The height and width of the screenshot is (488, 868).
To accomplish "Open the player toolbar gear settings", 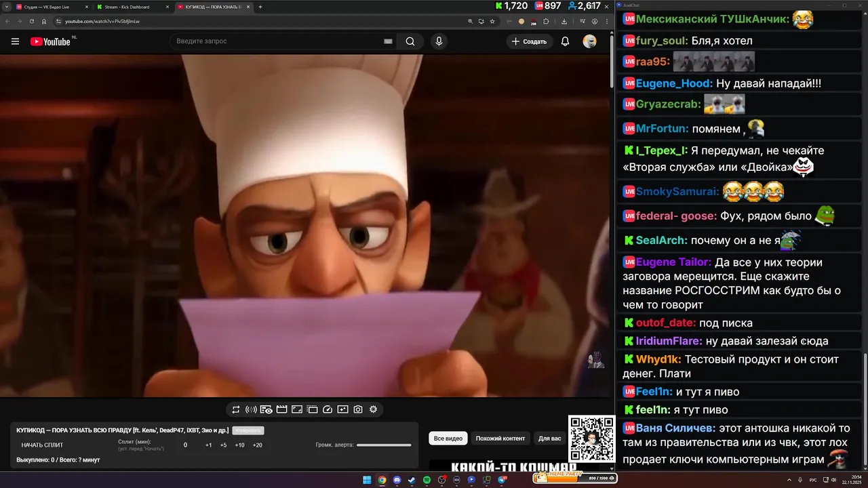I will (x=373, y=409).
